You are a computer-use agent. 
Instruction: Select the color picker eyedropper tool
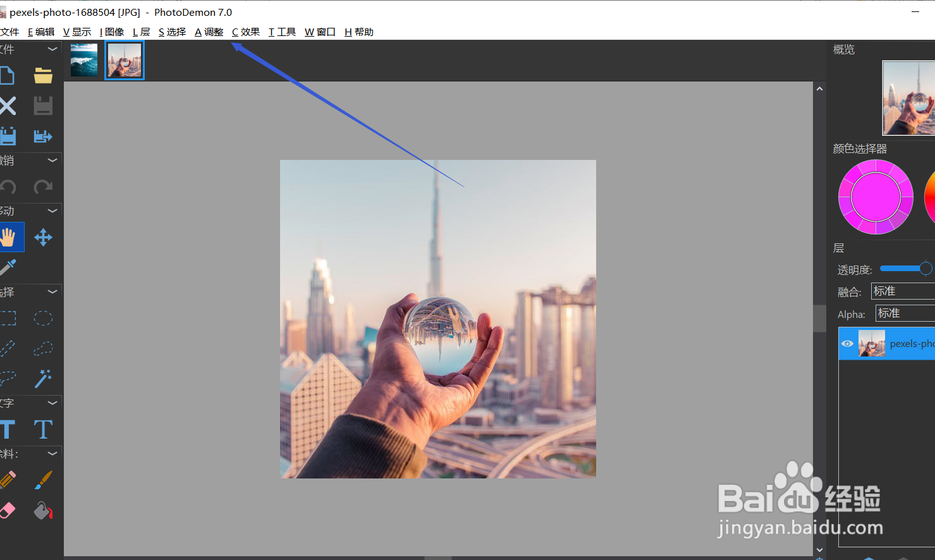pos(8,267)
